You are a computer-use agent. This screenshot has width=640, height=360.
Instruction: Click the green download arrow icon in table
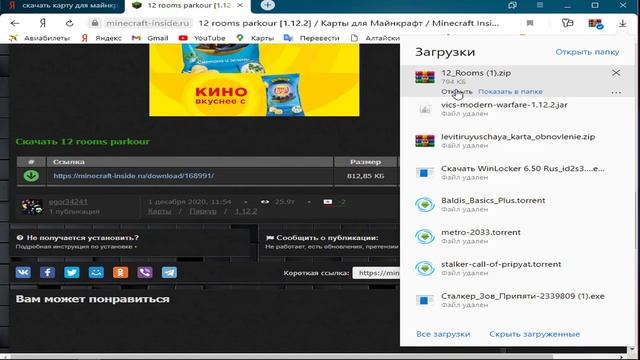[x=31, y=176]
